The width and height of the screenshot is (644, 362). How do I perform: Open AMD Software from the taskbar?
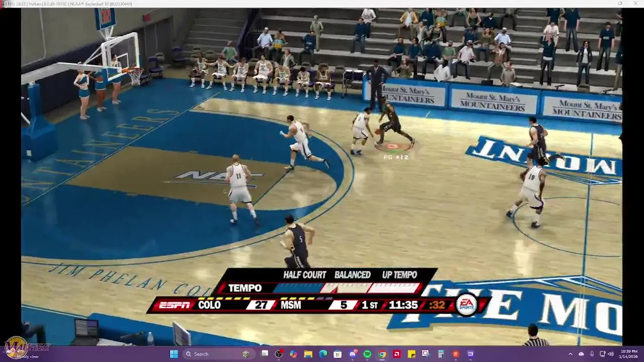(x=396, y=354)
